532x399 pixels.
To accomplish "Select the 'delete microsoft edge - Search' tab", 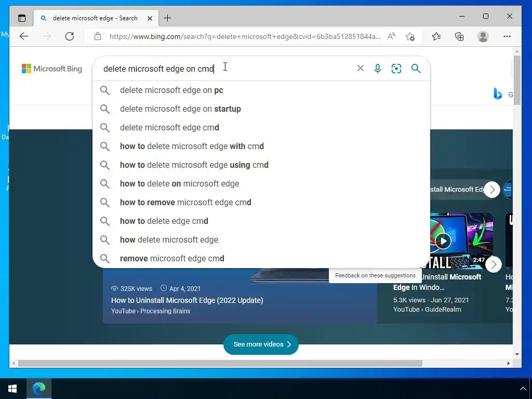I will point(96,18).
